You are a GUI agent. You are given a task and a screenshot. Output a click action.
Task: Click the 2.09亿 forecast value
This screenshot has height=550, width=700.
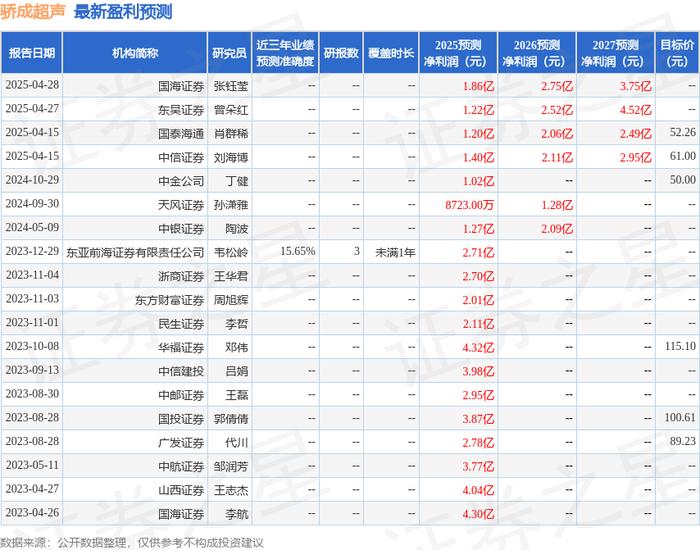[x=557, y=229]
